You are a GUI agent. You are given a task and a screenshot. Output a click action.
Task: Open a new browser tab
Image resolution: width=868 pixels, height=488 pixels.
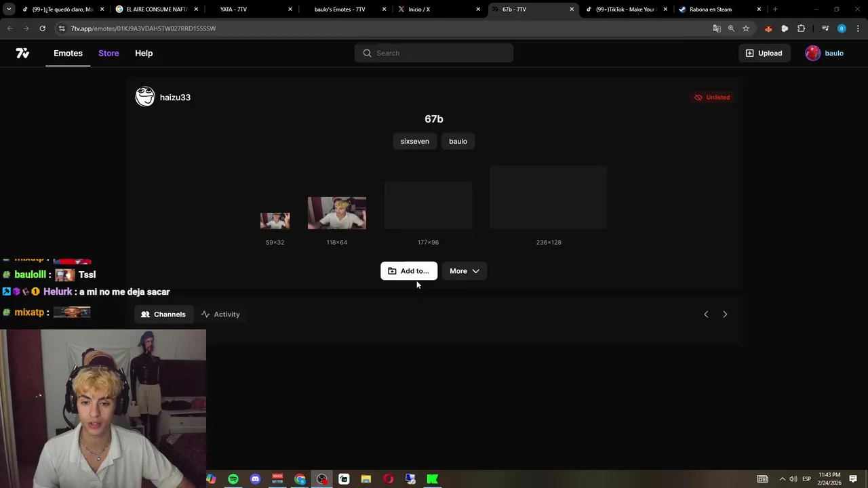[x=775, y=9]
